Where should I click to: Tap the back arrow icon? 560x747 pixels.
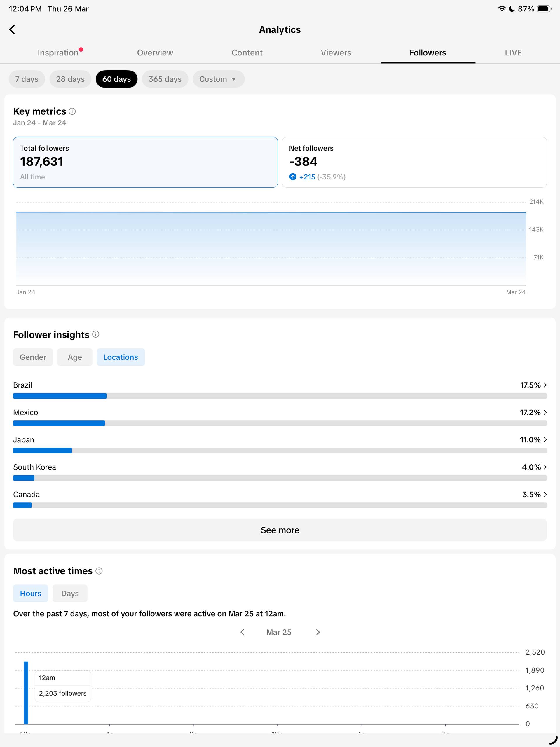tap(12, 30)
